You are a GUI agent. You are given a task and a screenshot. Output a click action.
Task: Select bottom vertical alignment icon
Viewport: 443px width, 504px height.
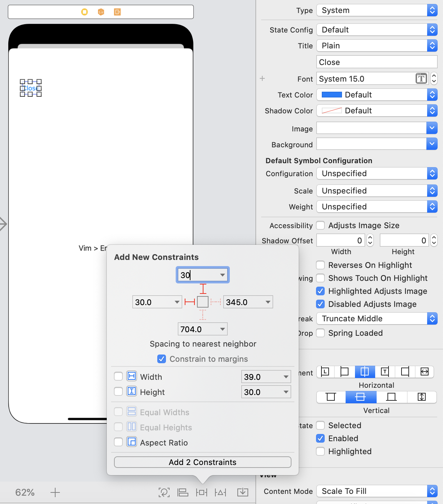pos(391,397)
